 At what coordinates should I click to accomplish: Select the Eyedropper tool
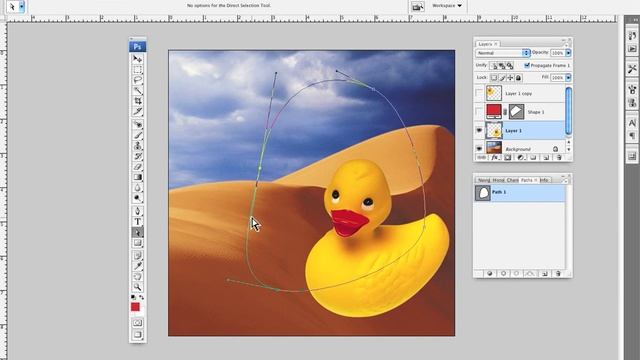(x=138, y=266)
